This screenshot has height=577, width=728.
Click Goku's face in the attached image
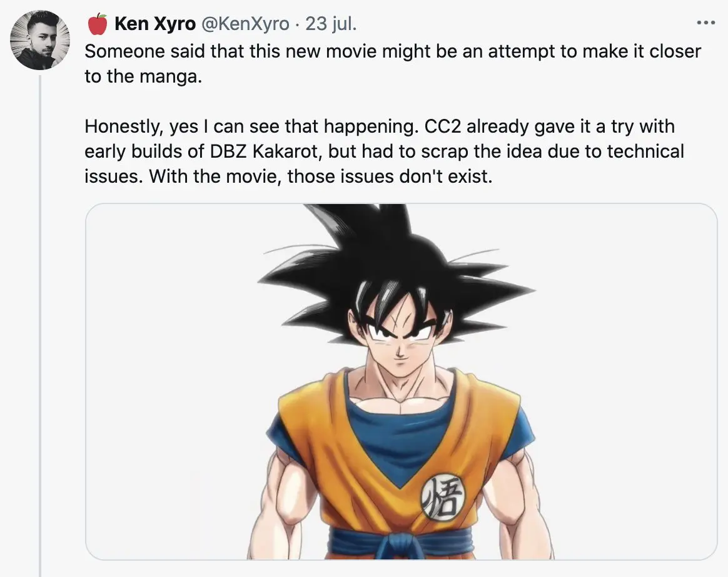(398, 338)
